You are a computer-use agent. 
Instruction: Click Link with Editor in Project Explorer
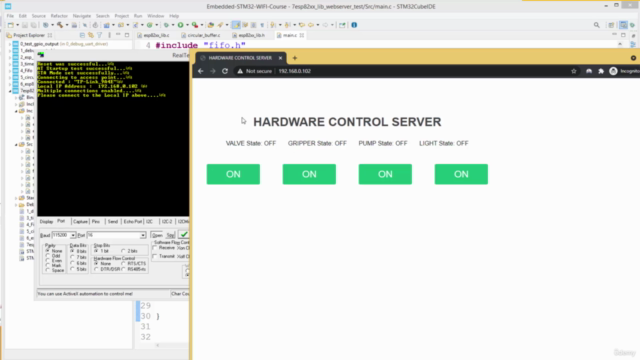[x=91, y=36]
